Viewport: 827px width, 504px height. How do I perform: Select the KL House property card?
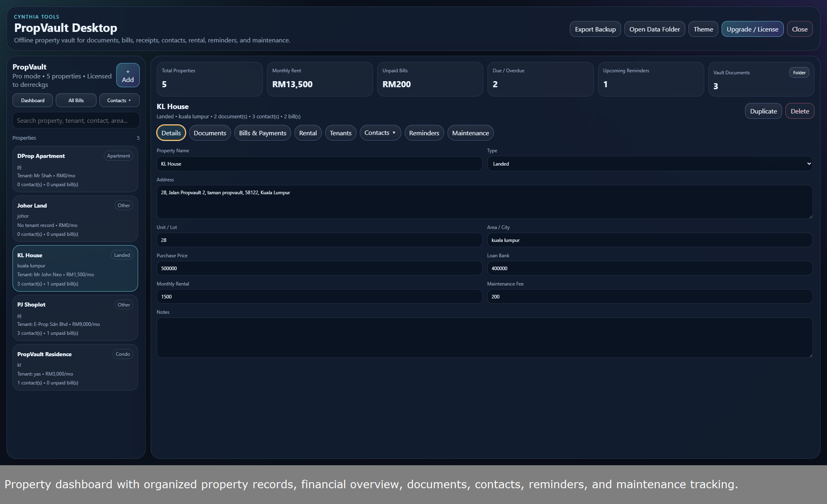click(75, 269)
